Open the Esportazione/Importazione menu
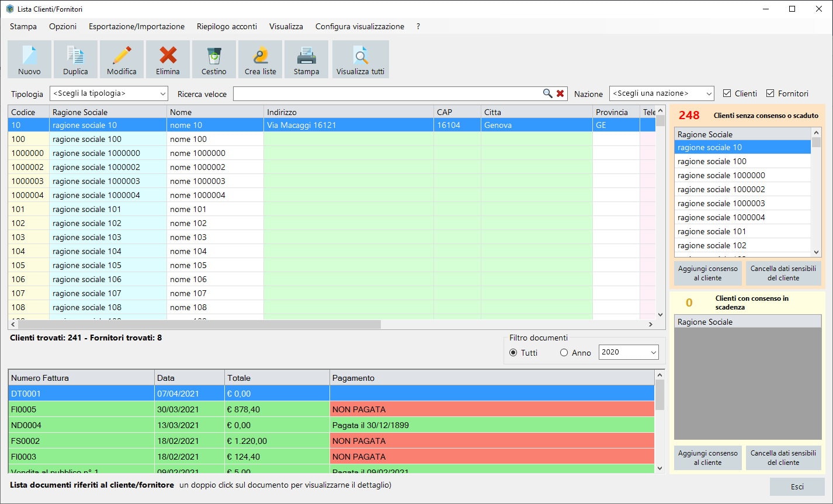833x504 pixels. 137,26
